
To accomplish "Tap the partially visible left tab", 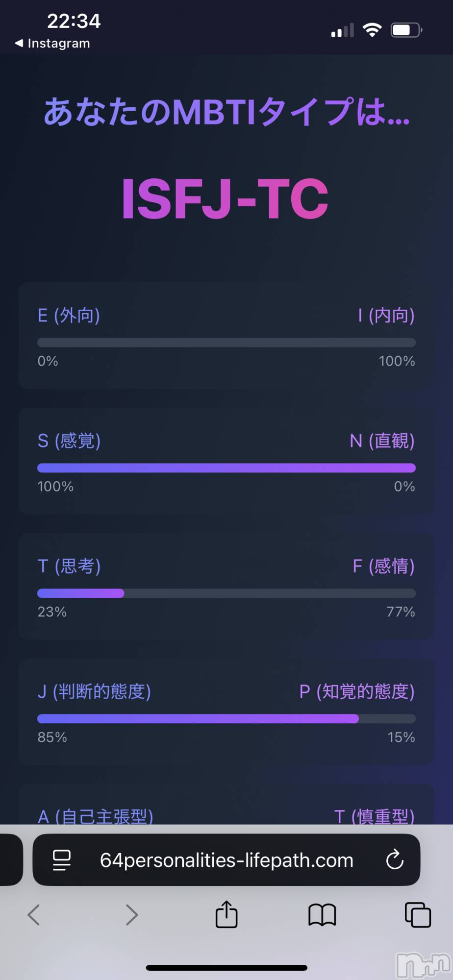I will 10,860.
